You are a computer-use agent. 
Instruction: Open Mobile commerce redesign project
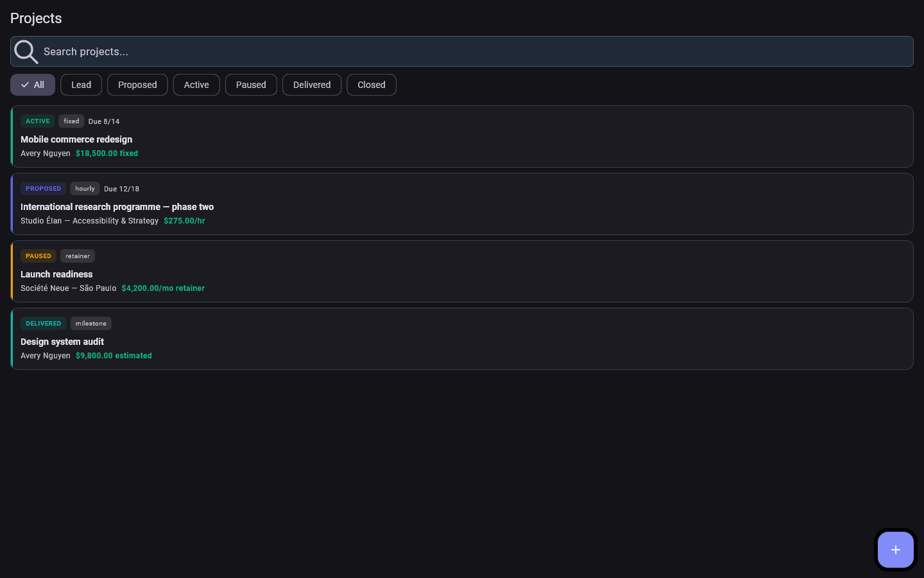click(x=462, y=137)
